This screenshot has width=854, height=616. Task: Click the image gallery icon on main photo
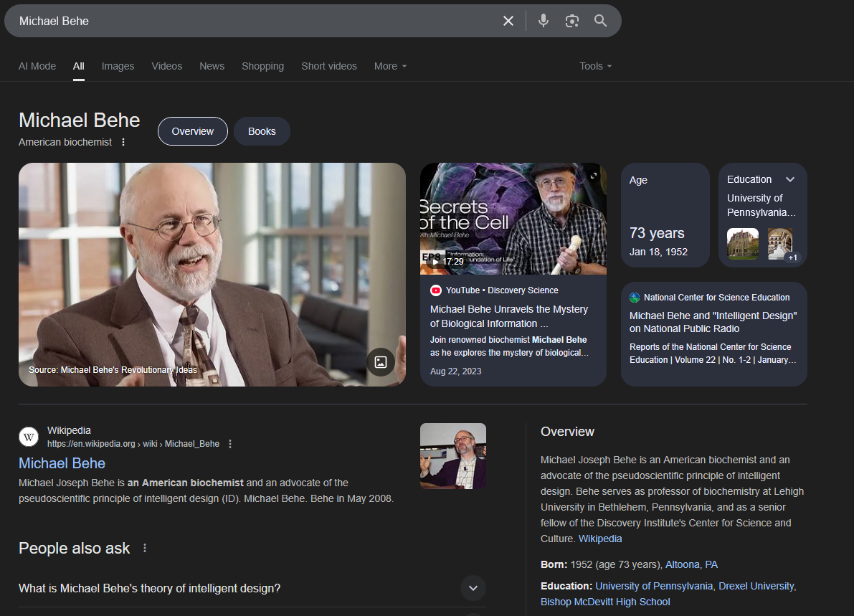point(380,361)
